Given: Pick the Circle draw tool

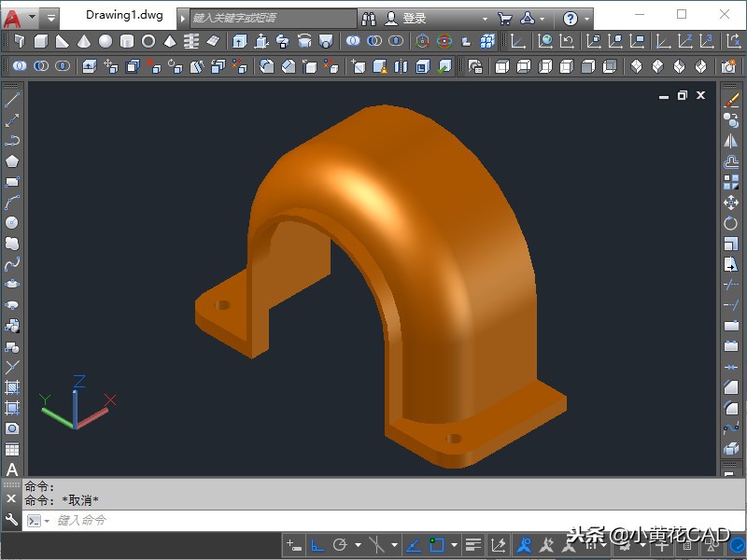Looking at the screenshot, I should coord(12,222).
